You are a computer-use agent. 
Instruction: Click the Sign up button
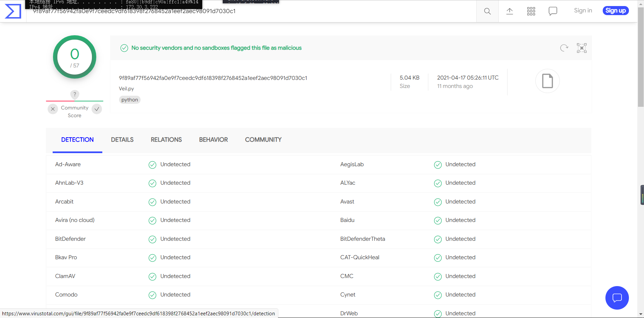click(x=615, y=11)
